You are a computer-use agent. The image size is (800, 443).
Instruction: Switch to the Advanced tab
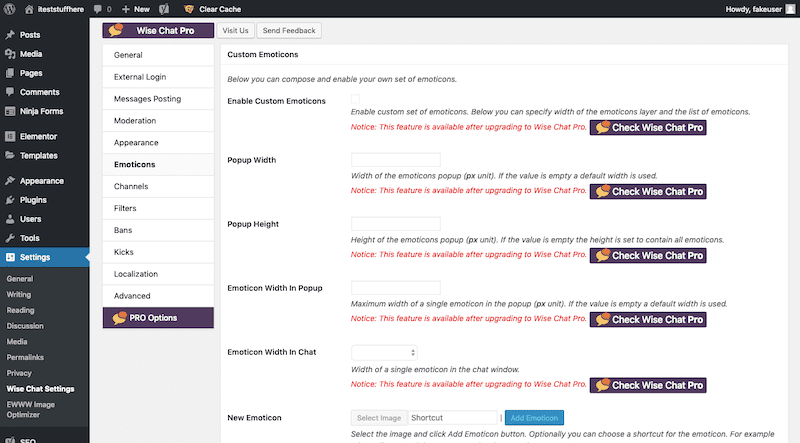click(158, 296)
